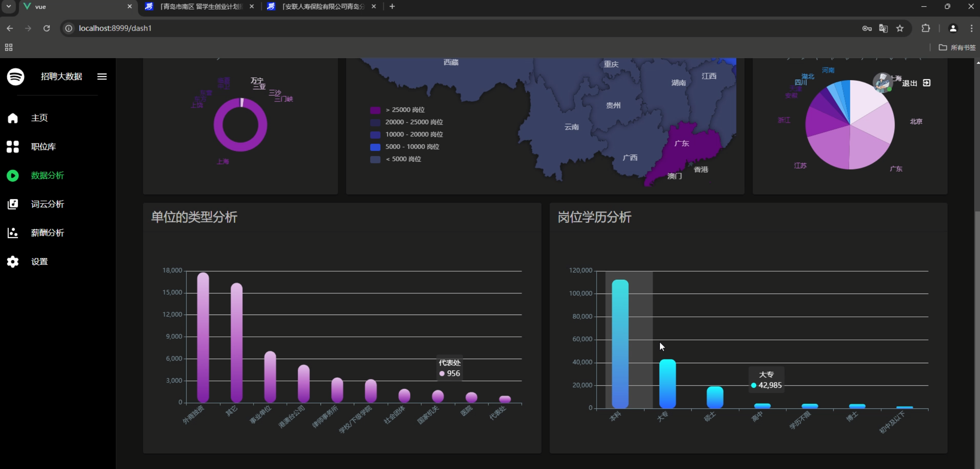980x469 pixels.
Task: Open the 所有书签 all bookmarks folder
Action: coord(957,48)
